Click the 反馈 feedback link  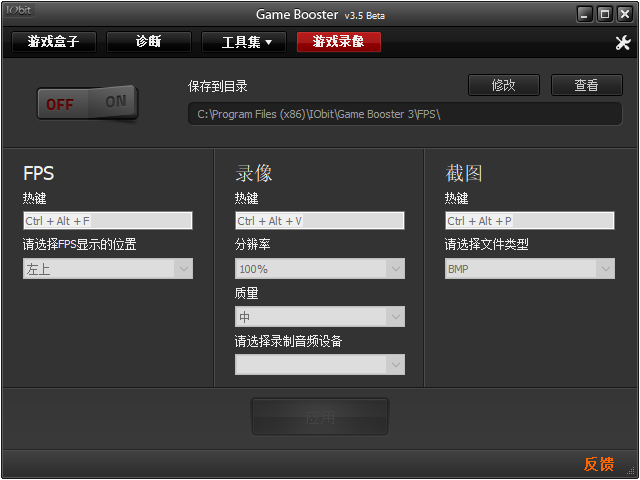click(599, 464)
